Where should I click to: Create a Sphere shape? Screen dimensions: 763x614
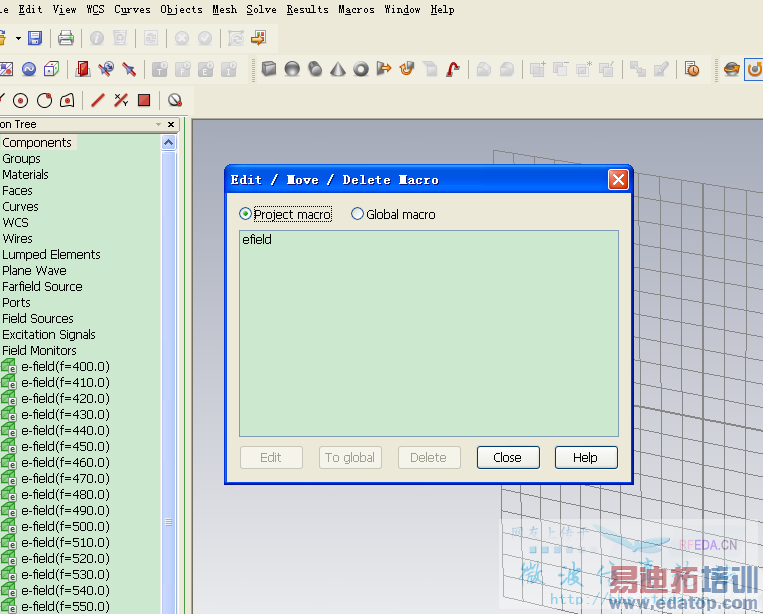pyautogui.click(x=292, y=69)
